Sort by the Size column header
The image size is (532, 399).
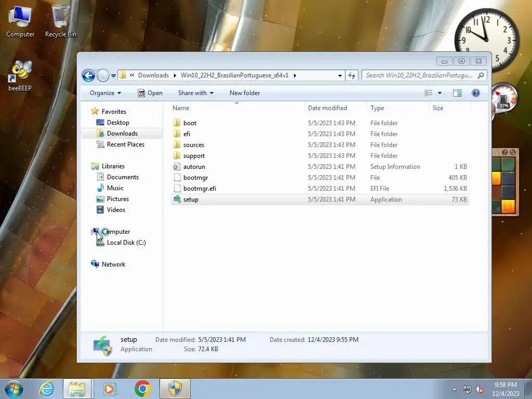[x=450, y=108]
